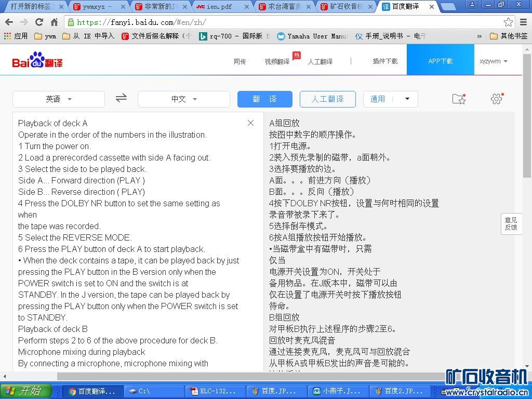
Task: Open the ywm bookmarks folder
Action: click(x=46, y=36)
